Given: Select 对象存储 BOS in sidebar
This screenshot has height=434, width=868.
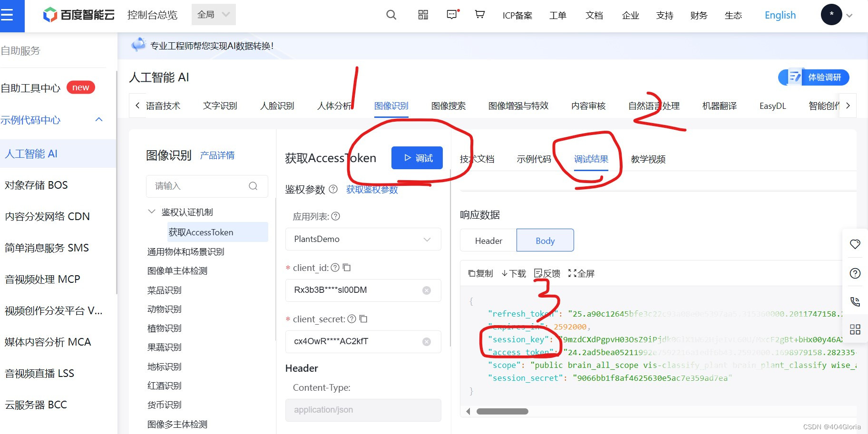Looking at the screenshot, I should pyautogui.click(x=36, y=185).
